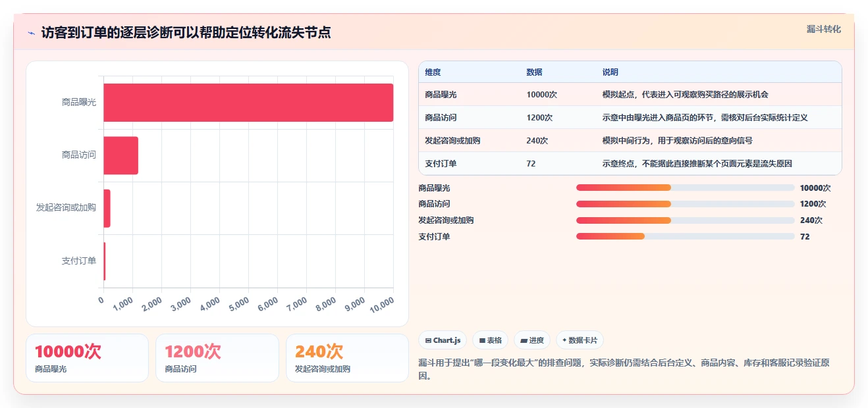Image resolution: width=868 pixels, height=408 pixels.
Task: Click the description starting 示意中由曝光
Action: (705, 118)
